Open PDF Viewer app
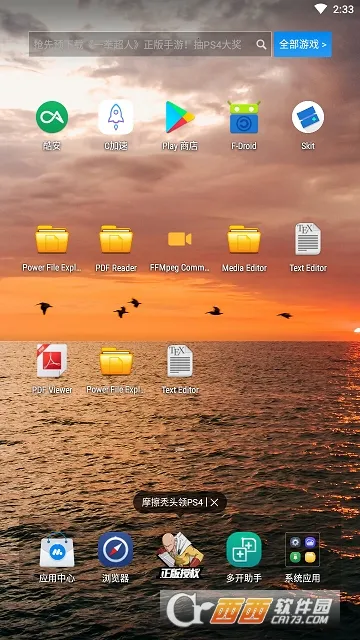Screen dimensions: 360x640 click(52, 360)
